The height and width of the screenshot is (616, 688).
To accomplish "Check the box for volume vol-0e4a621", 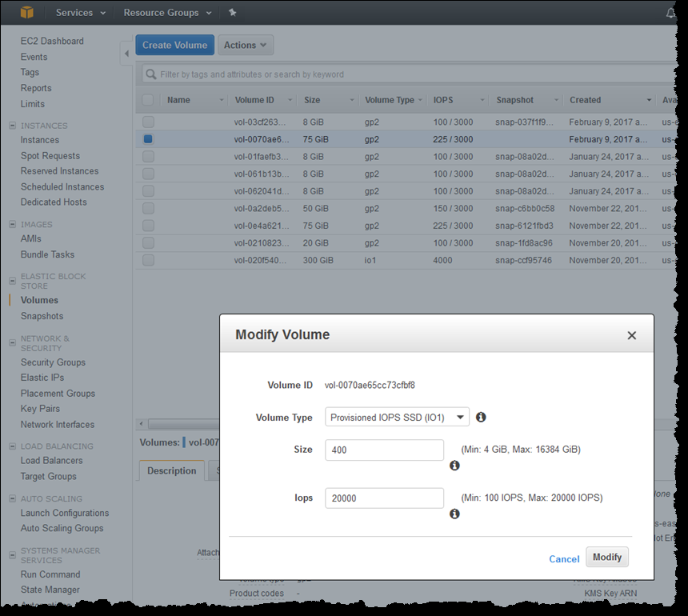I will pyautogui.click(x=148, y=226).
